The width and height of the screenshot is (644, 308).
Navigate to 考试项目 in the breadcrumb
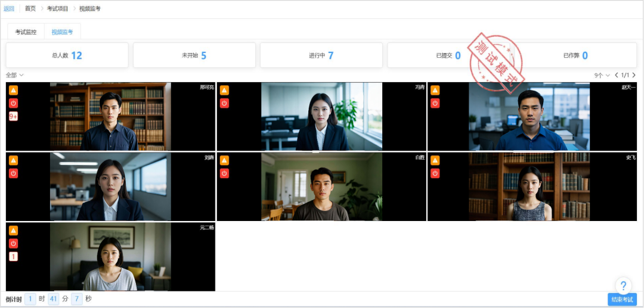pos(57,8)
